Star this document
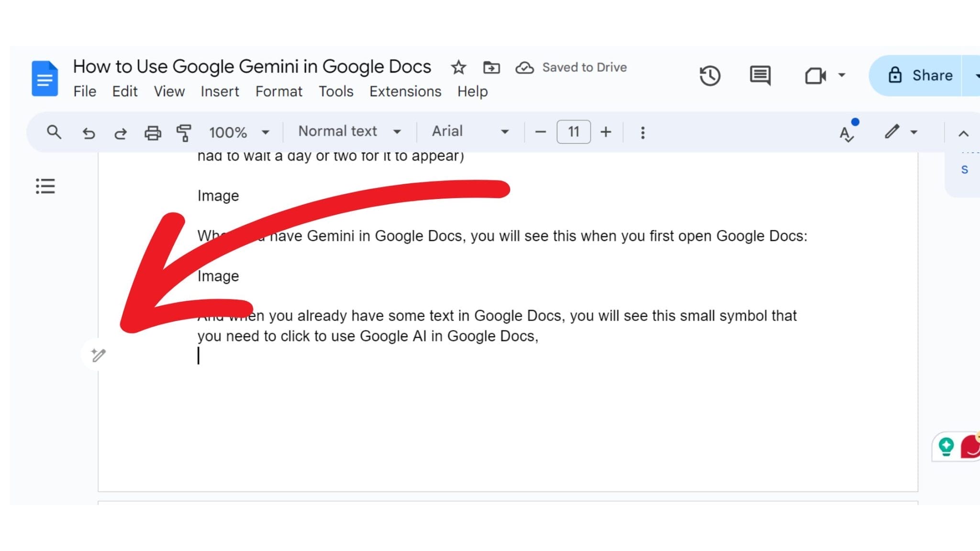 pos(458,67)
